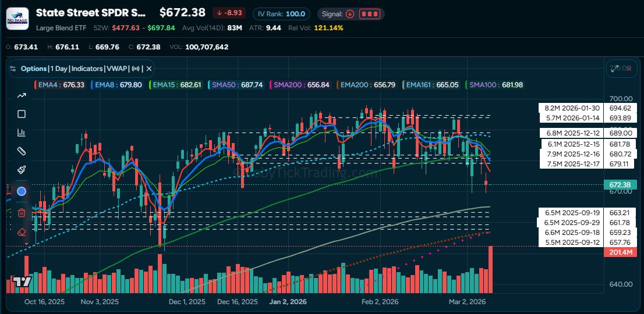The image size is (644, 314).
Task: Click the Jan 2, 2026 date label
Action: click(x=288, y=302)
